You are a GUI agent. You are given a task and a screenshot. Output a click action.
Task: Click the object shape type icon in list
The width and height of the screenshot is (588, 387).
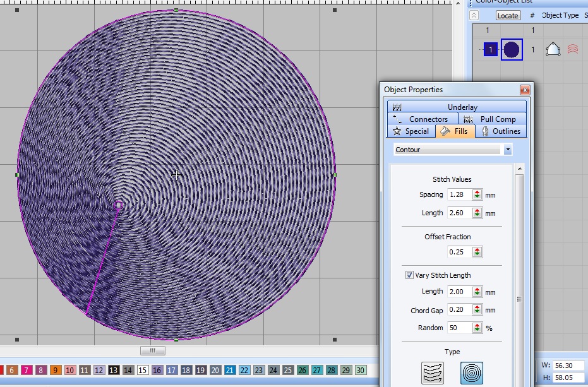(553, 49)
